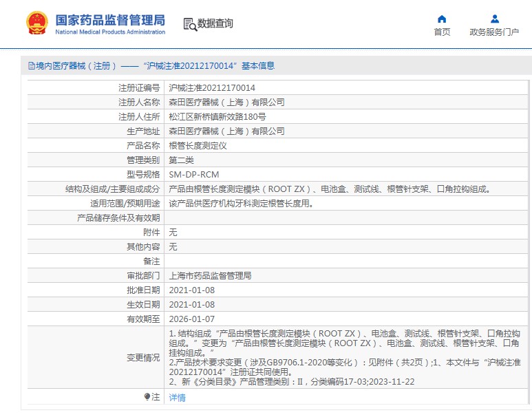Screen dimensions: 532x417
Task: Select the 变更情况 change description text
Action: 345,358
